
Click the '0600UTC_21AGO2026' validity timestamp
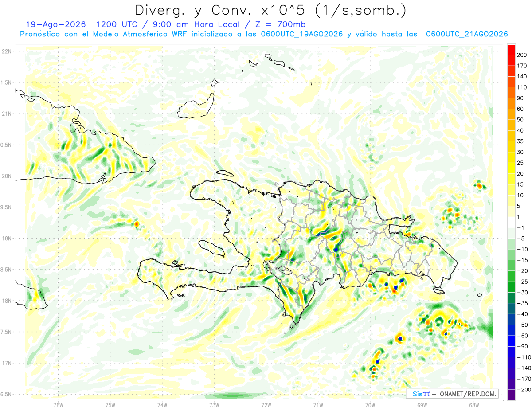[x=467, y=34]
